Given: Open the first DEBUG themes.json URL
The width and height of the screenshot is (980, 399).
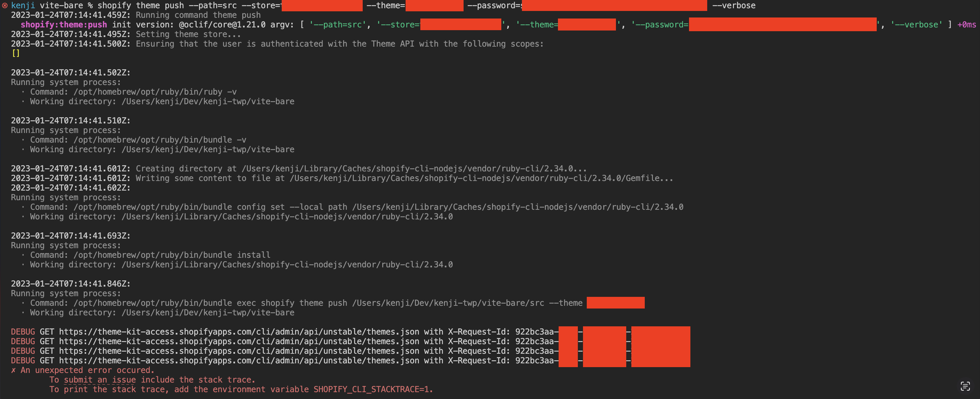Looking at the screenshot, I should click(239, 332).
